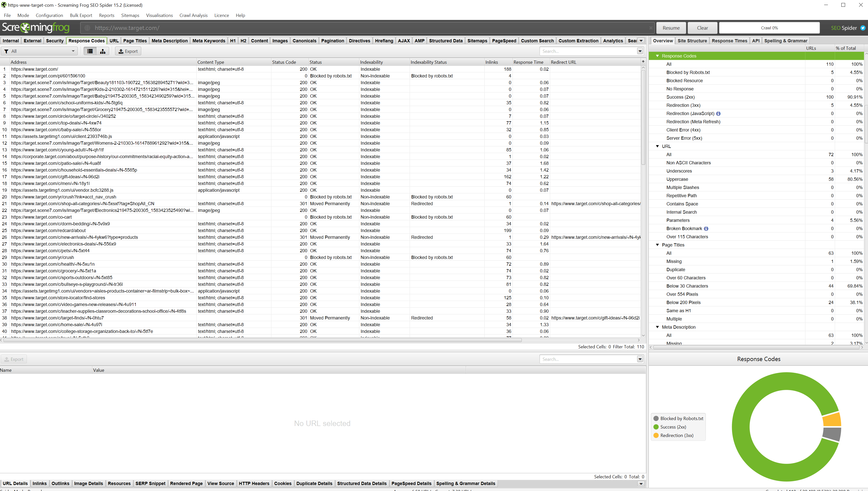Collapse the Meta Description tree section
The image size is (868, 491).
[x=657, y=327]
